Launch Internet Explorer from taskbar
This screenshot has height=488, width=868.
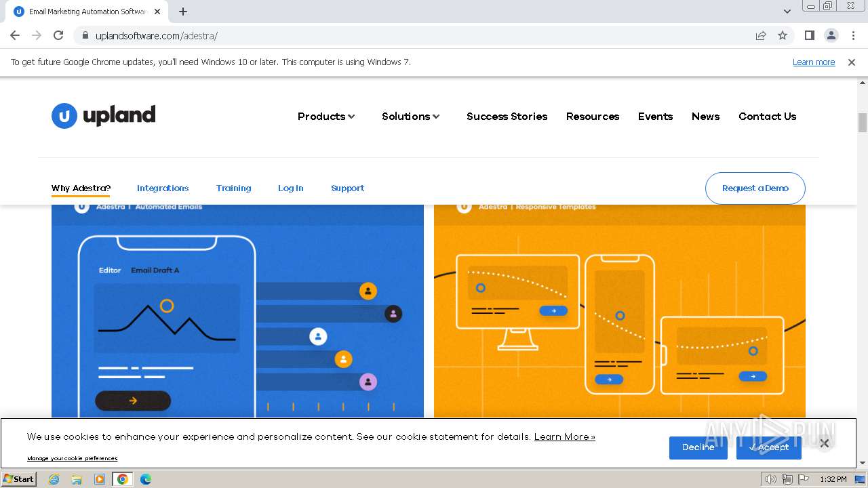tap(54, 479)
